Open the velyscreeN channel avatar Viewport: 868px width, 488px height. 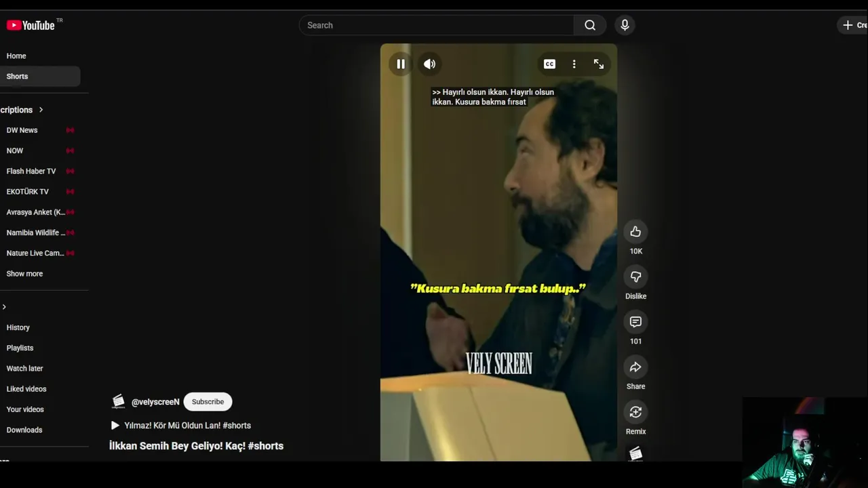pyautogui.click(x=118, y=402)
